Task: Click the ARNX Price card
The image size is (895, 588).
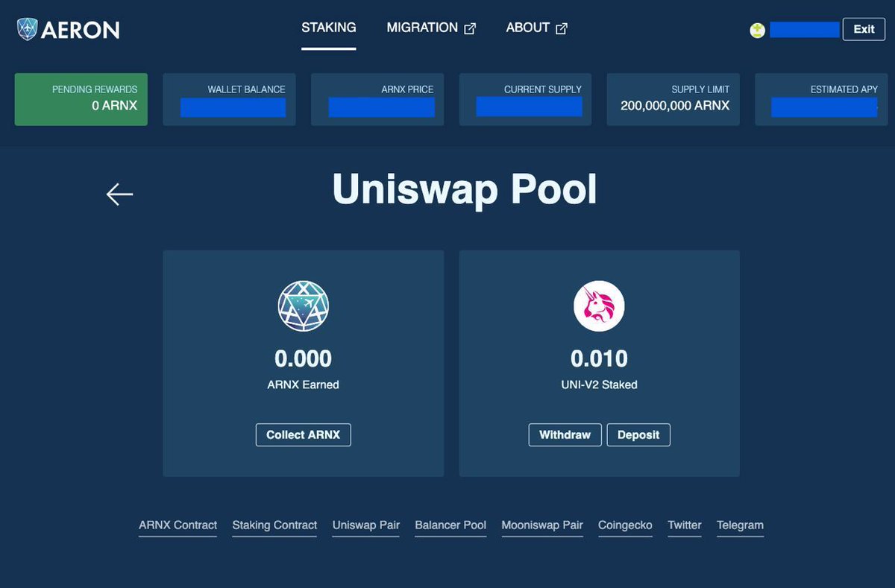Action: click(x=377, y=99)
